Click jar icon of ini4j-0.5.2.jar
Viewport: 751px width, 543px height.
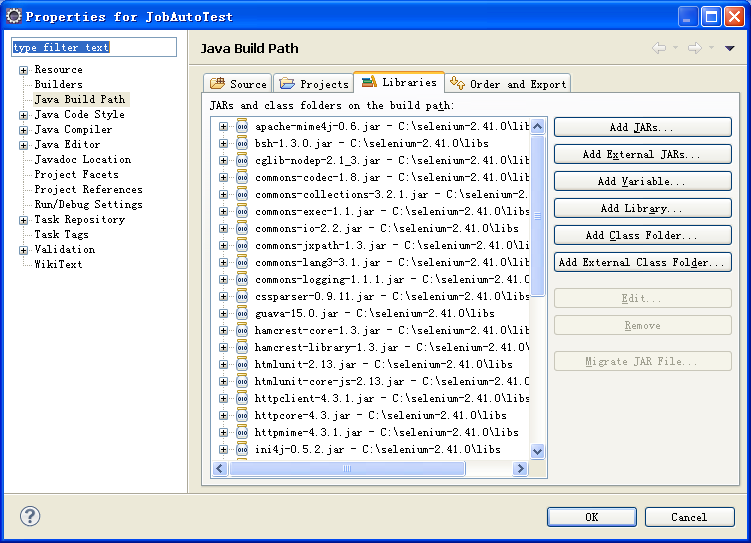tap(242, 449)
